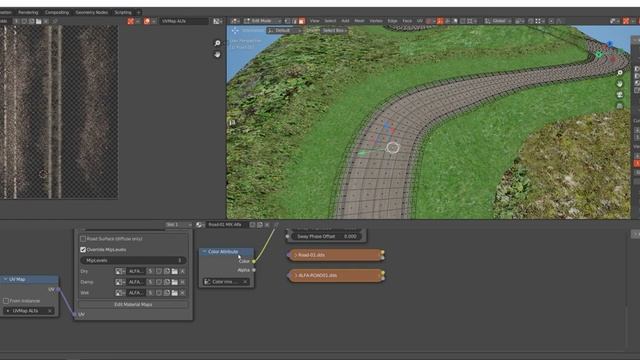The height and width of the screenshot is (360, 640).
Task: Click the pan hand icon in image editor
Action: (x=218, y=54)
